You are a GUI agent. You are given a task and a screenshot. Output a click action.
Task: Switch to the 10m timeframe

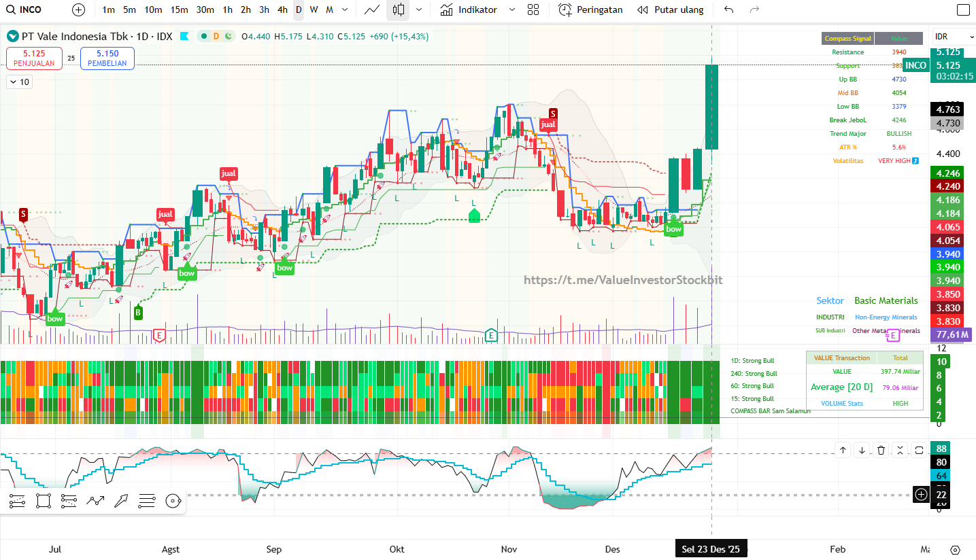click(x=153, y=10)
